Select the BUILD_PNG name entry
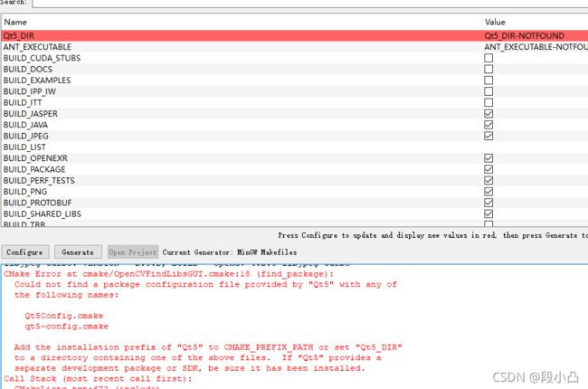The height and width of the screenshot is (389, 588). pyautogui.click(x=25, y=192)
